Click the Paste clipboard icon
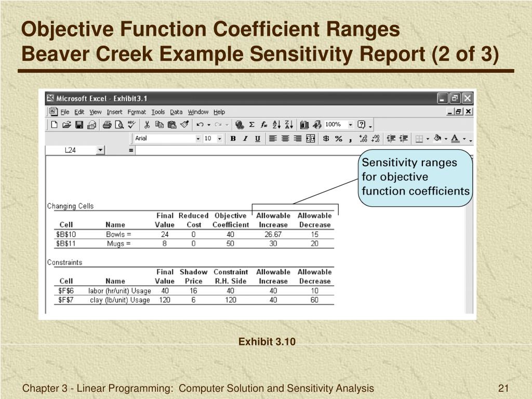The height and width of the screenshot is (399, 532). click(172, 125)
